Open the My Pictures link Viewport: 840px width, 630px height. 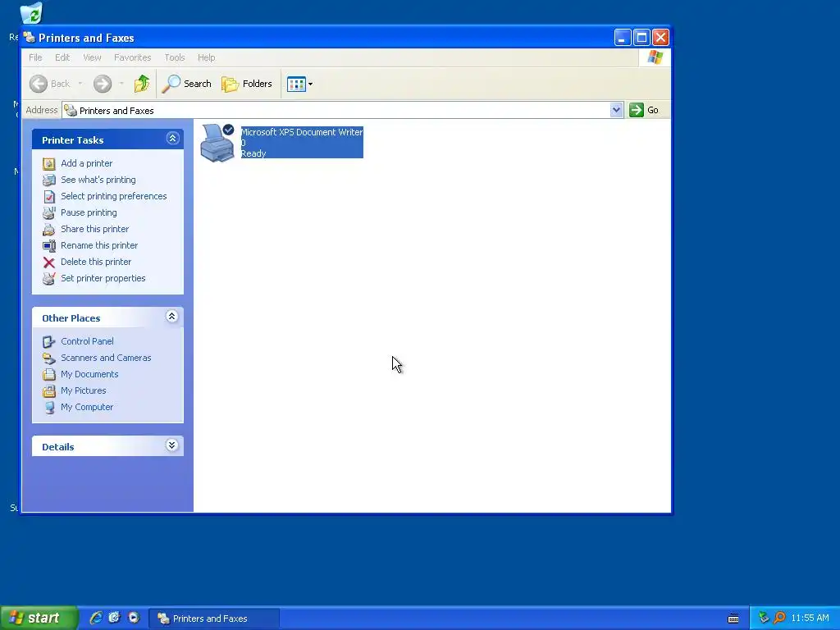point(84,390)
